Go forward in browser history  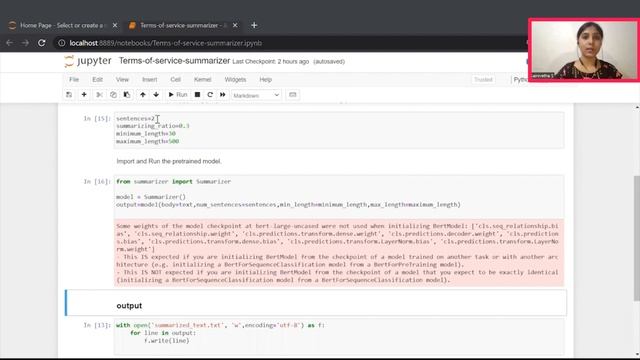click(x=25, y=43)
